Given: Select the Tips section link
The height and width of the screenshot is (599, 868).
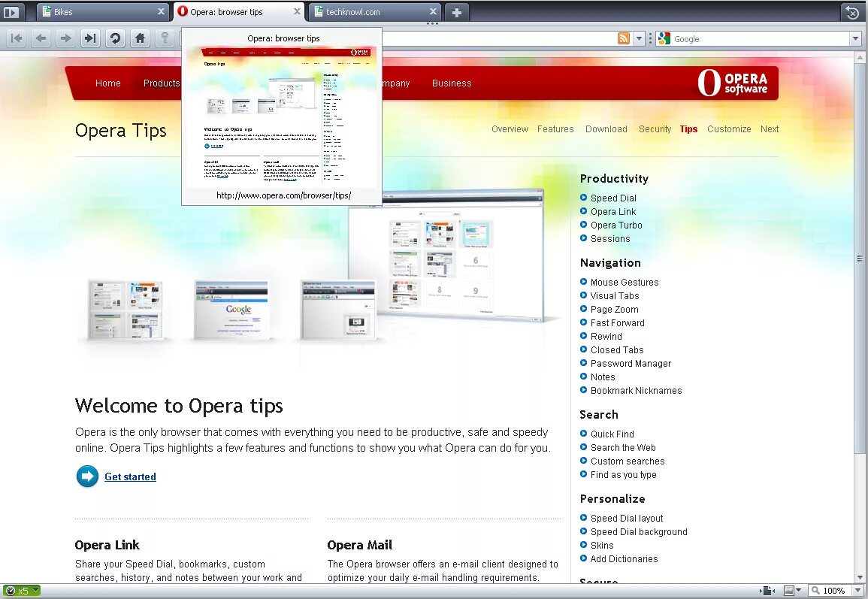Looking at the screenshot, I should point(688,129).
